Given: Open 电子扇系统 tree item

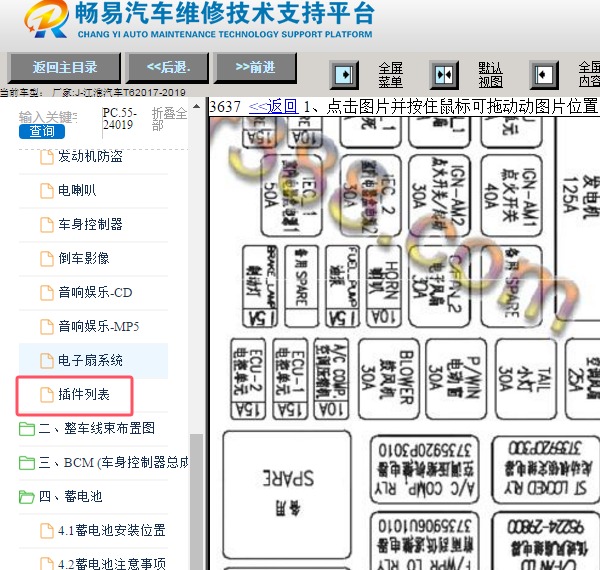Looking at the screenshot, I should pyautogui.click(x=90, y=360).
